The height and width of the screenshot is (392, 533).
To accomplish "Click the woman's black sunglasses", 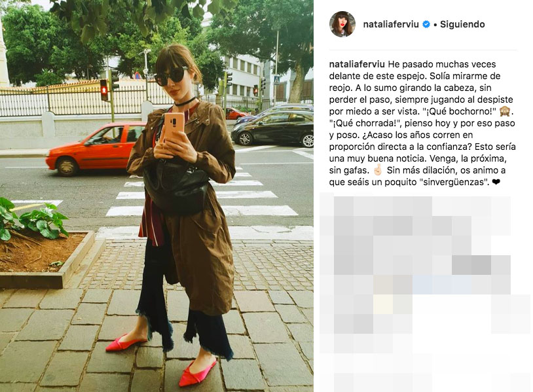I will pos(170,76).
